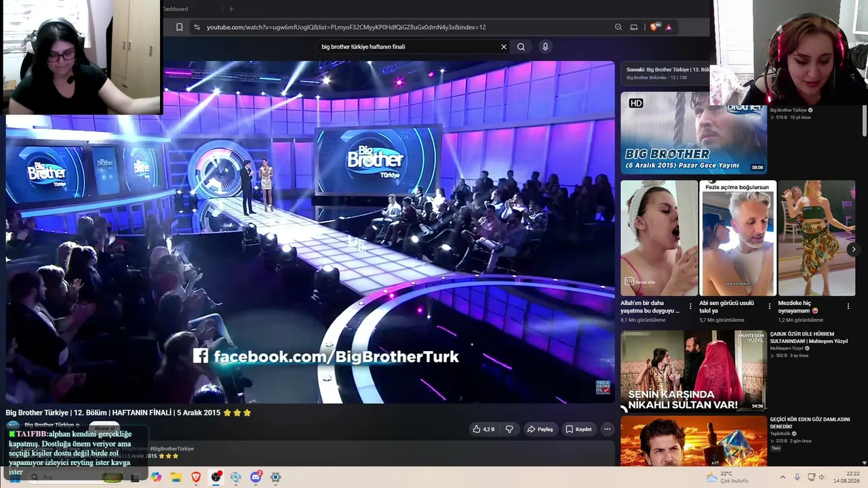
Task: Open the Copilot icon on the taskbar
Action: coord(157,477)
